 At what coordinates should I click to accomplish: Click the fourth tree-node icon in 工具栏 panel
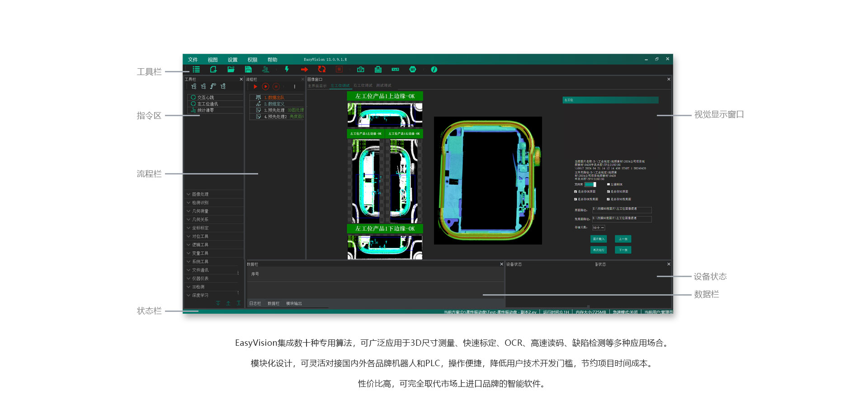coord(223,86)
